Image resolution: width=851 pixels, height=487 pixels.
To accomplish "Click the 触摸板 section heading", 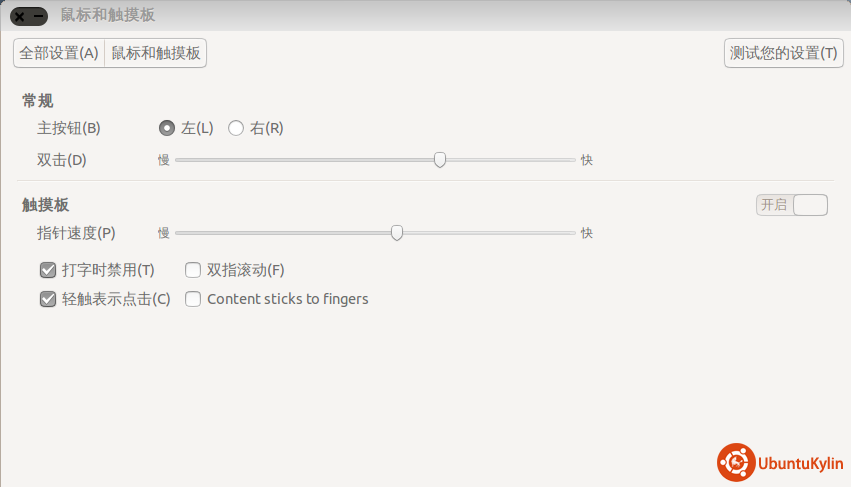I will (46, 205).
